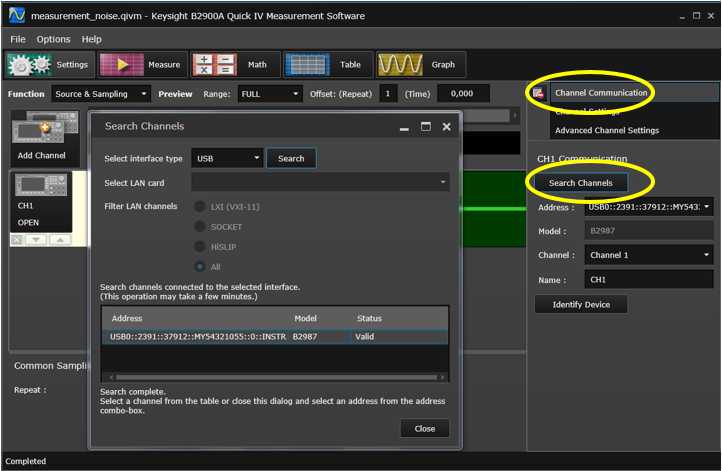The width and height of the screenshot is (722, 471).
Task: Click the results table horizontal scrollbar
Action: tap(276, 378)
